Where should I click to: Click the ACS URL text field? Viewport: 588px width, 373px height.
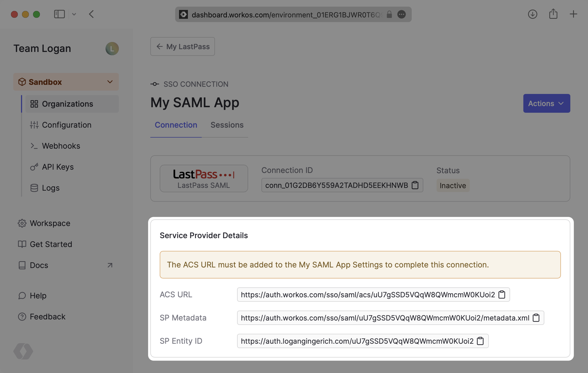click(368, 295)
